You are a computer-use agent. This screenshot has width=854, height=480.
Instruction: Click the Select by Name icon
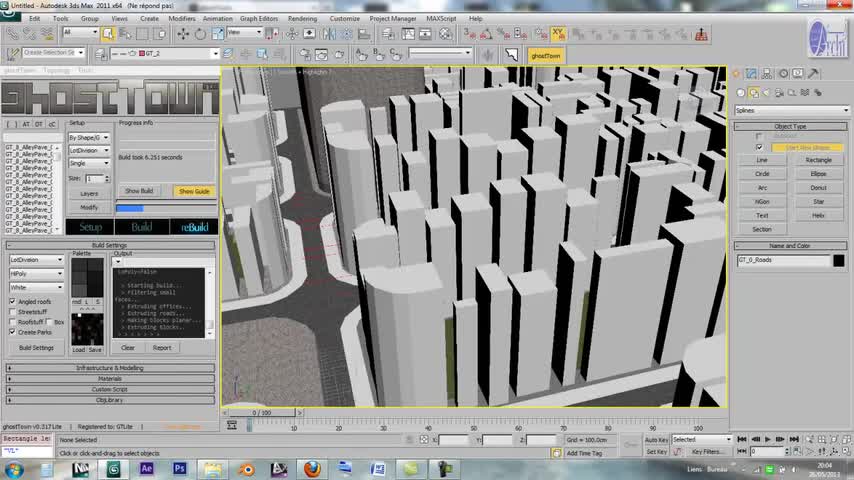point(126,33)
